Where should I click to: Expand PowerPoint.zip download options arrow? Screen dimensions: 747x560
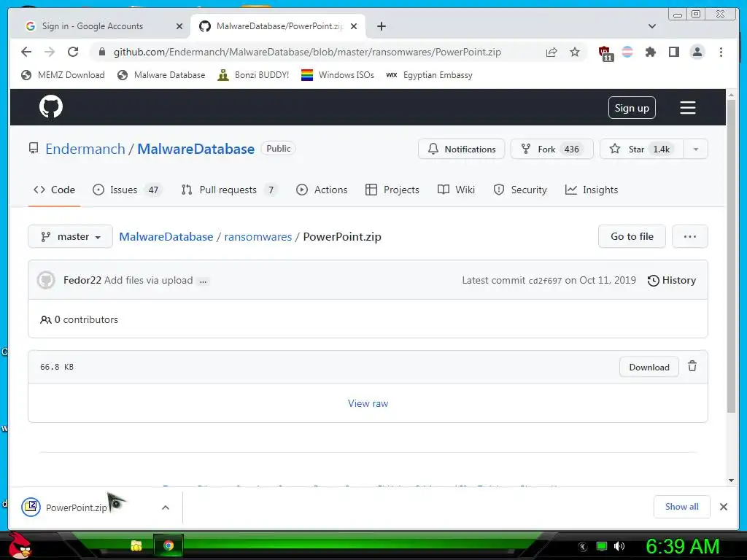tap(166, 507)
